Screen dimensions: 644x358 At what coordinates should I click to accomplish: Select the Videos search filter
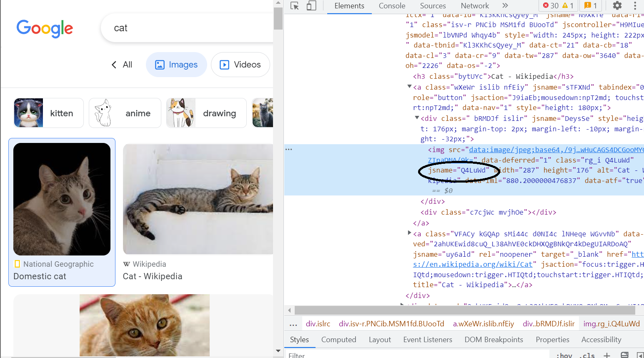click(x=241, y=65)
